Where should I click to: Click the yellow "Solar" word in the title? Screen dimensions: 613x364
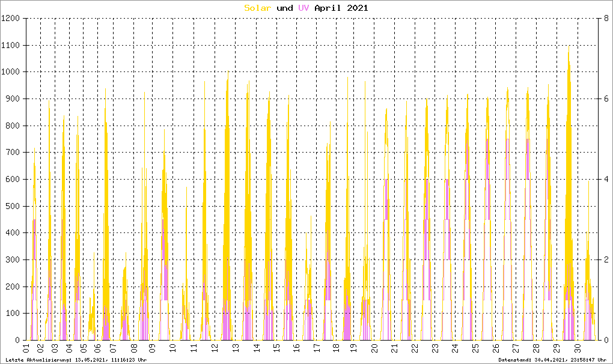(258, 8)
